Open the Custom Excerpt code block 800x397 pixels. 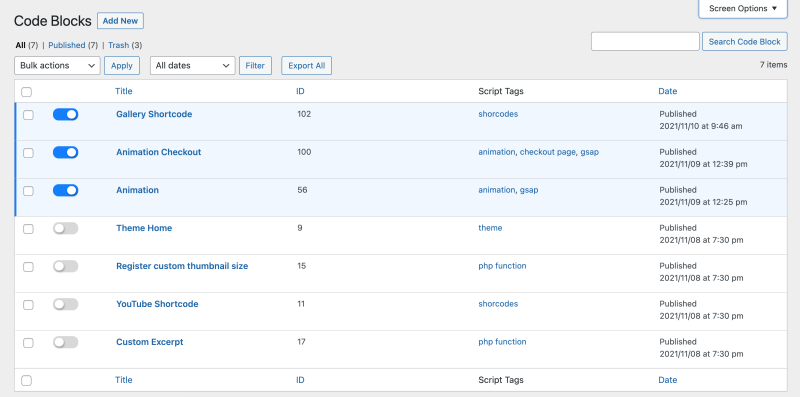(149, 342)
